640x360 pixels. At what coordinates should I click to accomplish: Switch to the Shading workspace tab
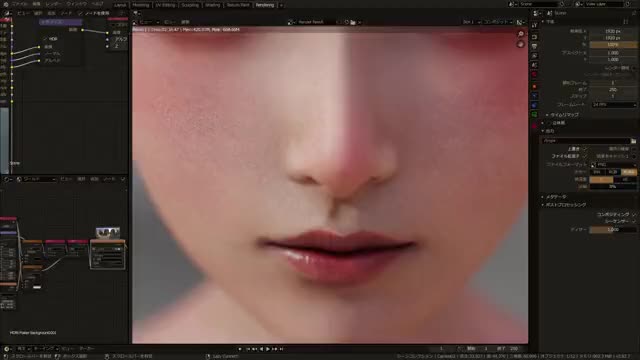click(x=213, y=5)
